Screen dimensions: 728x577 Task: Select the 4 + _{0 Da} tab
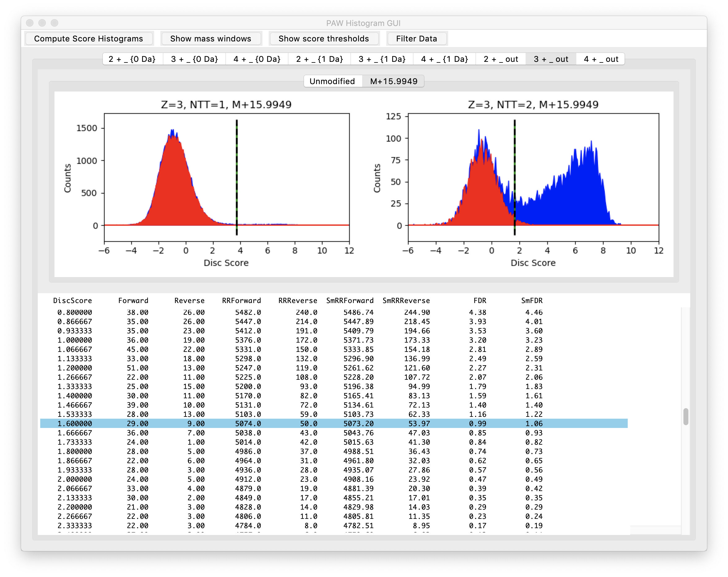[257, 59]
